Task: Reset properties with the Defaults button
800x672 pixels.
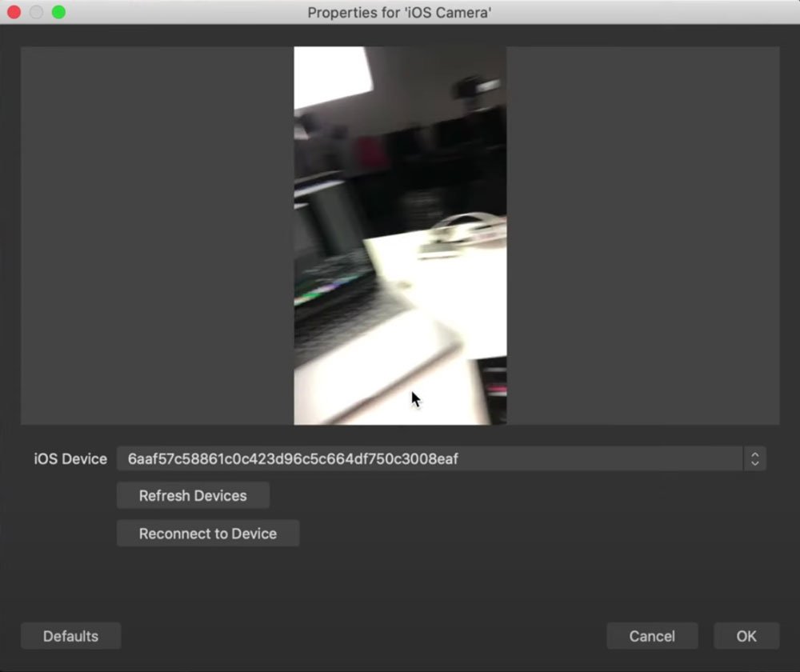Action: tap(70, 636)
